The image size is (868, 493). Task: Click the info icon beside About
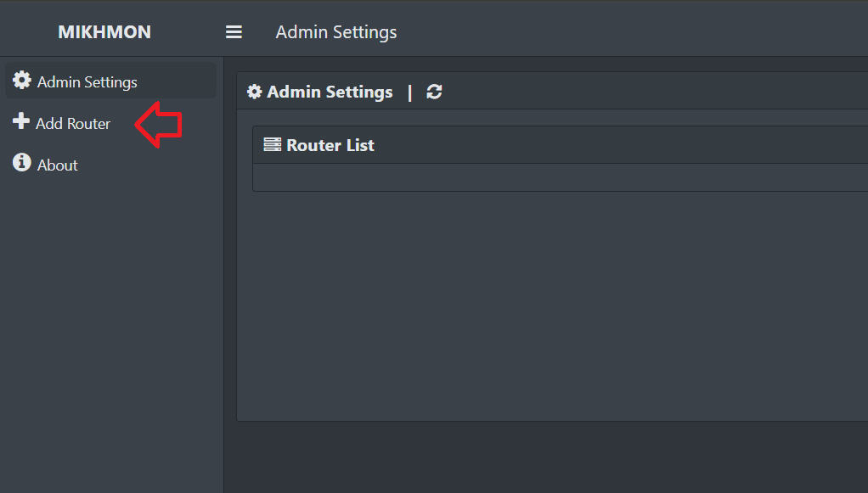tap(22, 163)
